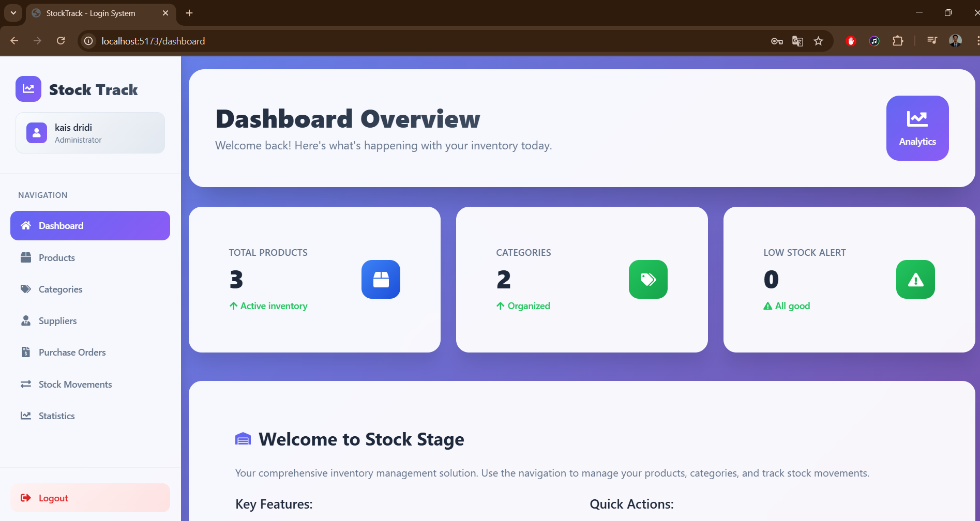980x521 pixels.
Task: Log out using the Logout button
Action: 90,498
